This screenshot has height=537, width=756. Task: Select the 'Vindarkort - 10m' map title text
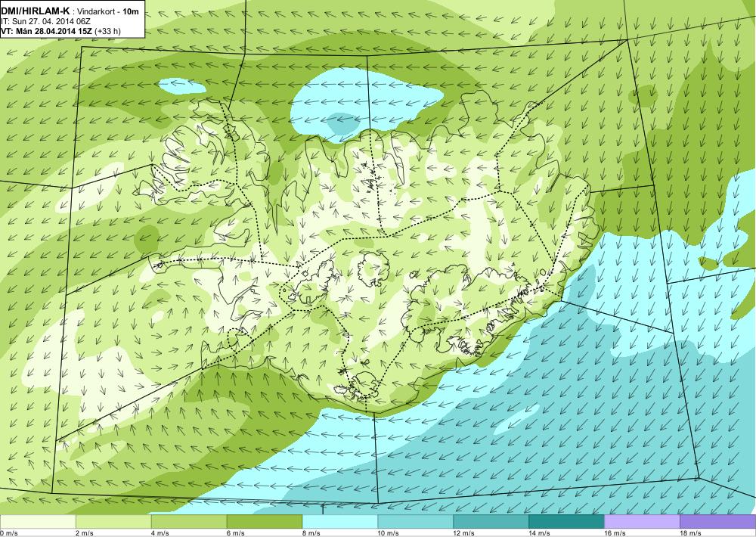tap(108, 11)
